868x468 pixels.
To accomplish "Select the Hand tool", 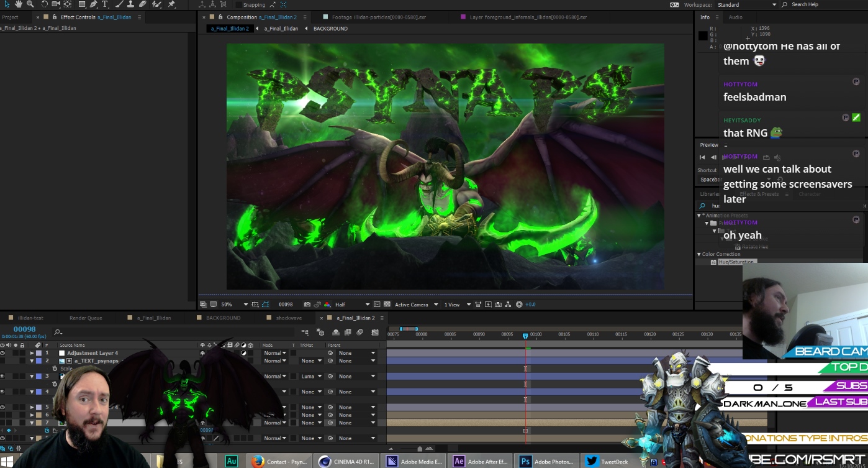I will click(19, 4).
